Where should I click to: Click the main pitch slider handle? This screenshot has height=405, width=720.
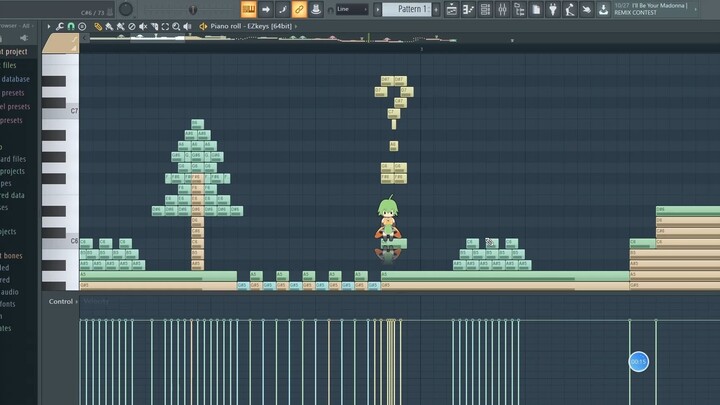click(192, 10)
